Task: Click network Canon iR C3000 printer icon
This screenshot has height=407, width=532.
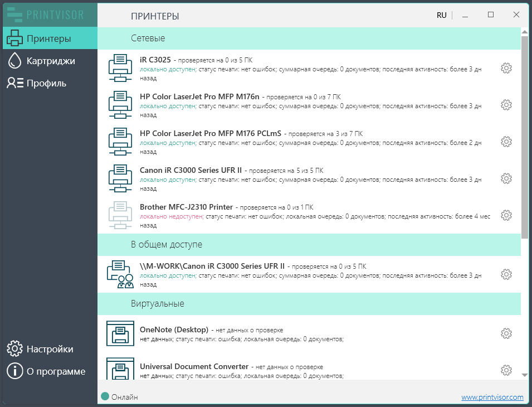Action: click(120, 178)
